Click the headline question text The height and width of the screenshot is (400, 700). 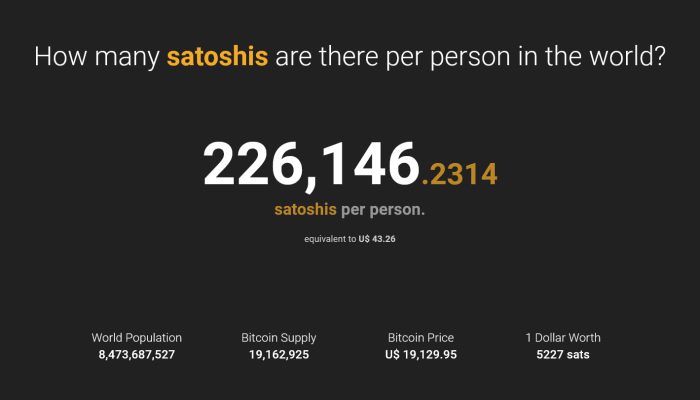(350, 57)
